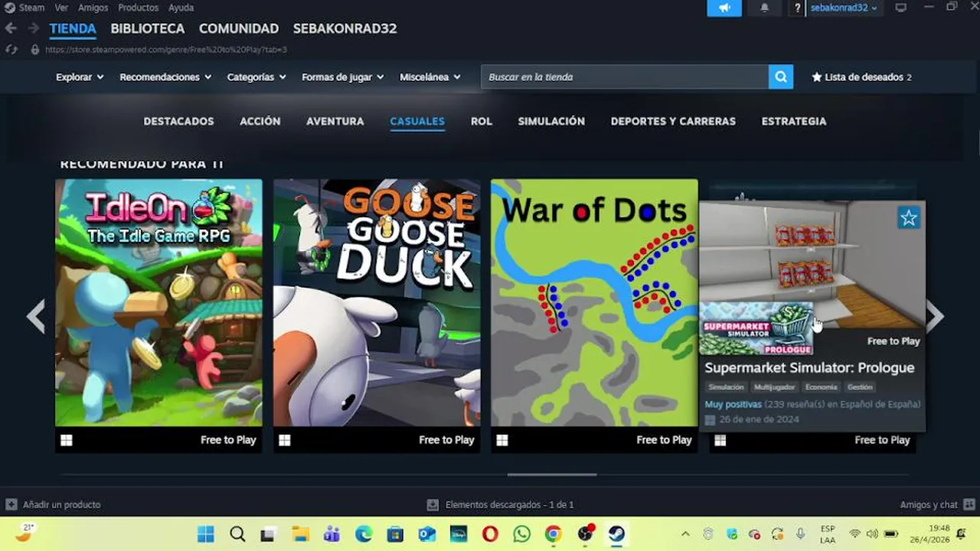Expand the Miscelánea dropdown
Image resolution: width=980 pixels, height=551 pixels.
coord(430,77)
